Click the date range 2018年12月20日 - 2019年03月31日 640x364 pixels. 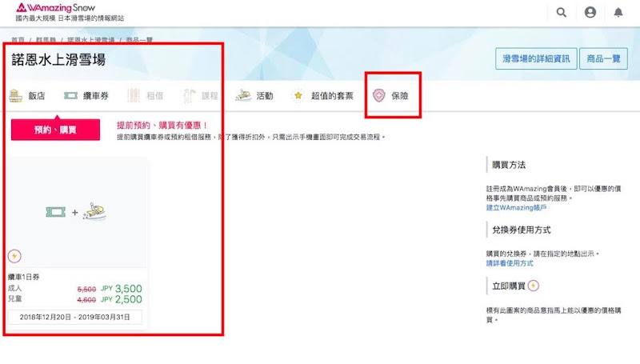75,317
